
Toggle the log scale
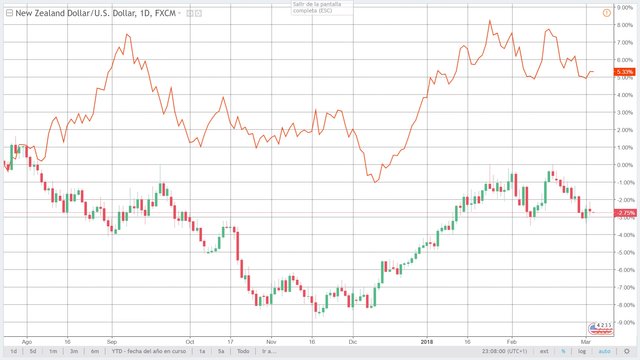582,351
